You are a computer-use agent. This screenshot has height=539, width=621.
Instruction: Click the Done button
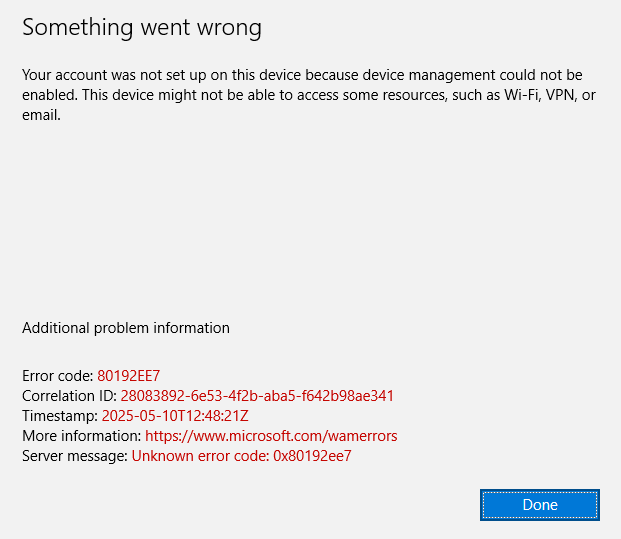coord(540,505)
